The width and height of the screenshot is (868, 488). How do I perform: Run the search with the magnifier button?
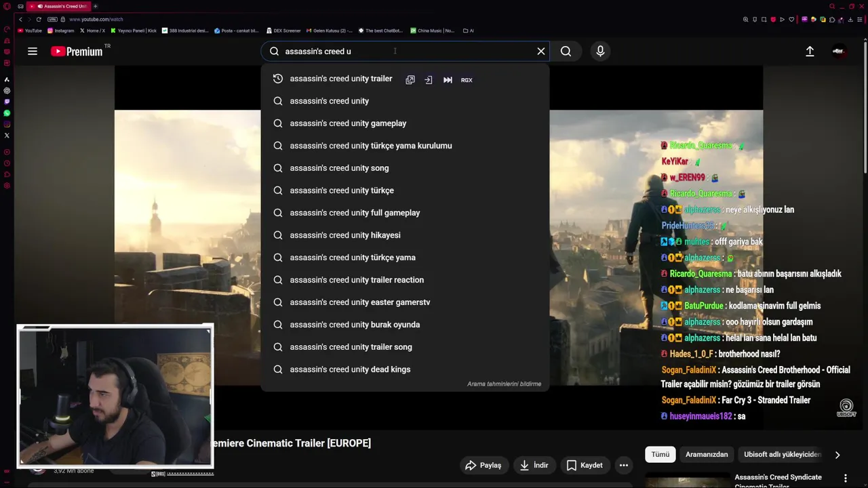[566, 51]
